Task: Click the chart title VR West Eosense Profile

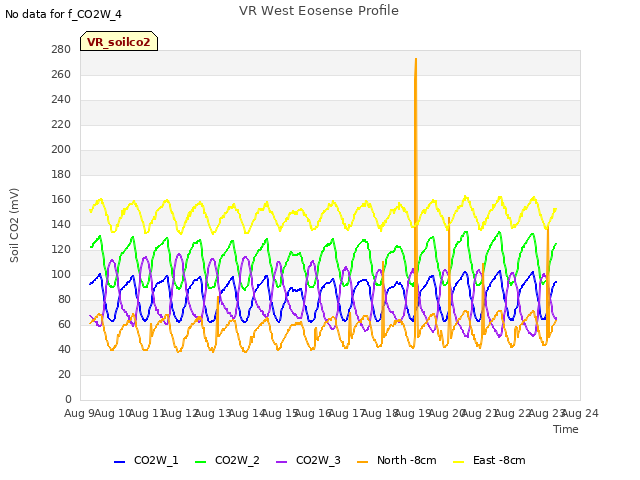Action: [319, 11]
